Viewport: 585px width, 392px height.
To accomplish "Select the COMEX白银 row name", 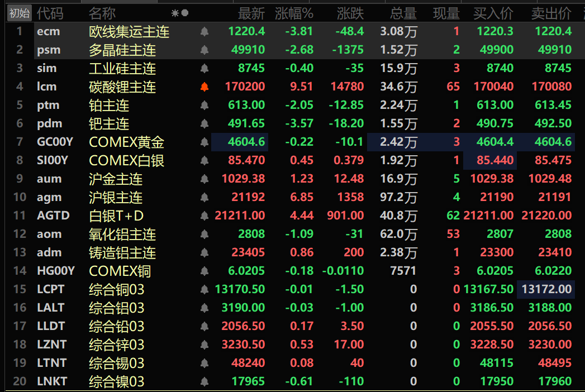I will [x=126, y=161].
